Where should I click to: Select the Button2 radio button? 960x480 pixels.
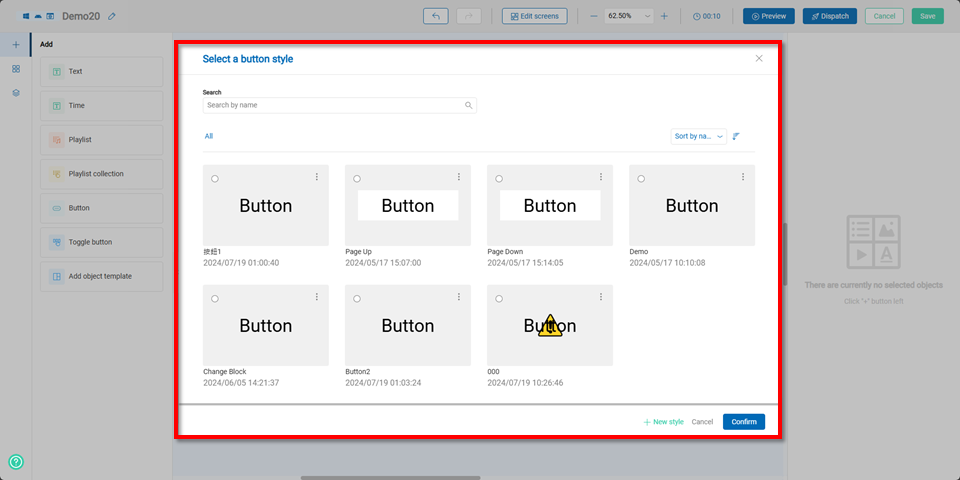point(357,299)
